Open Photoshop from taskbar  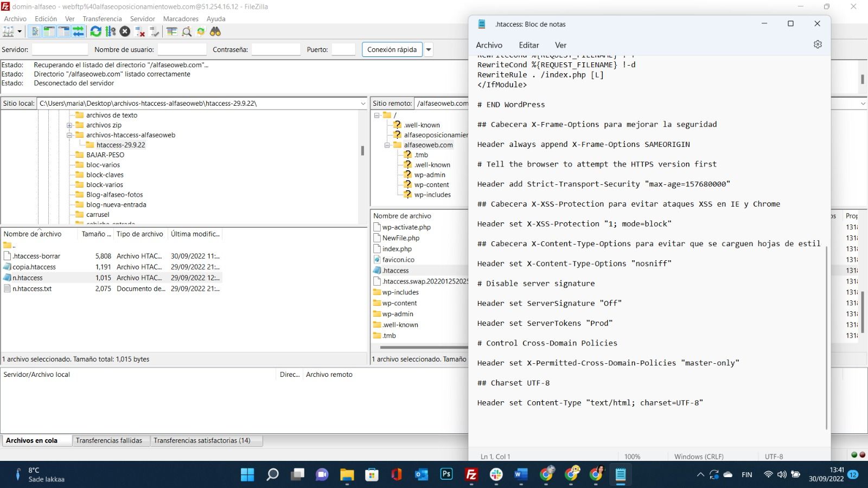[446, 474]
